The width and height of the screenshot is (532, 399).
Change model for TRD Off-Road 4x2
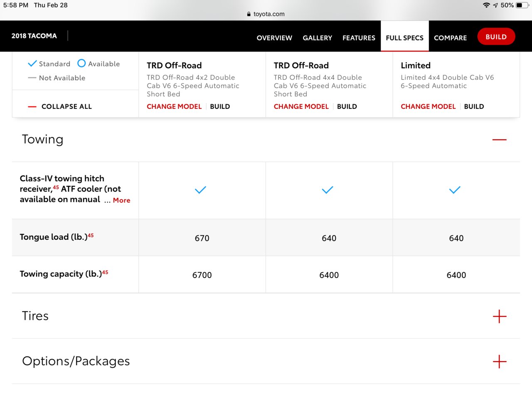[174, 106]
